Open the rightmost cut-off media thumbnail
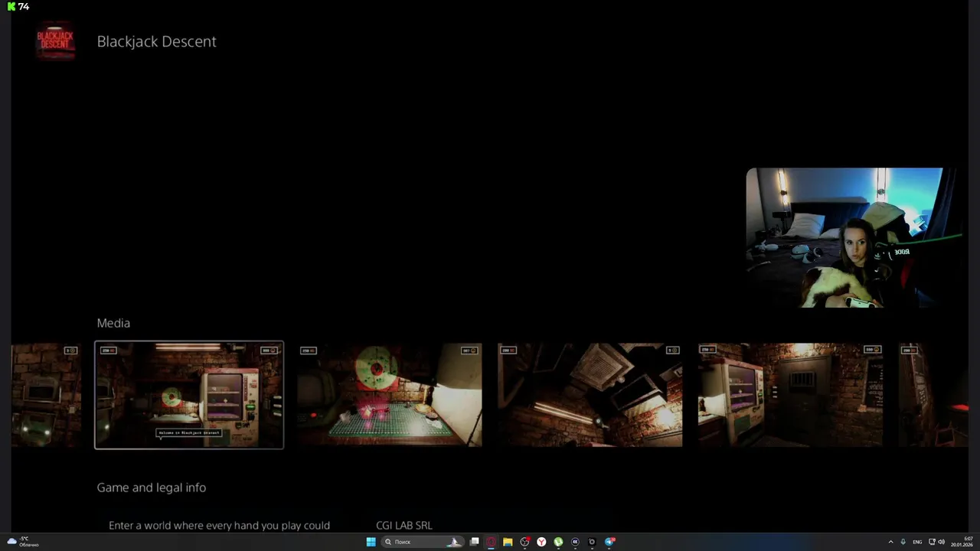Viewport: 980px width, 551px height. (x=934, y=395)
